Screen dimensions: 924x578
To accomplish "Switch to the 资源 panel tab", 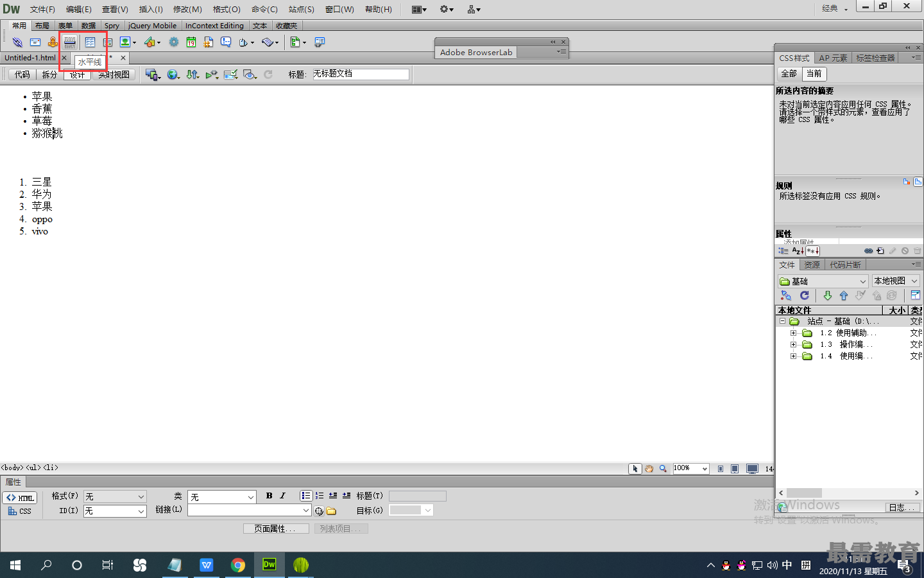I will click(812, 265).
